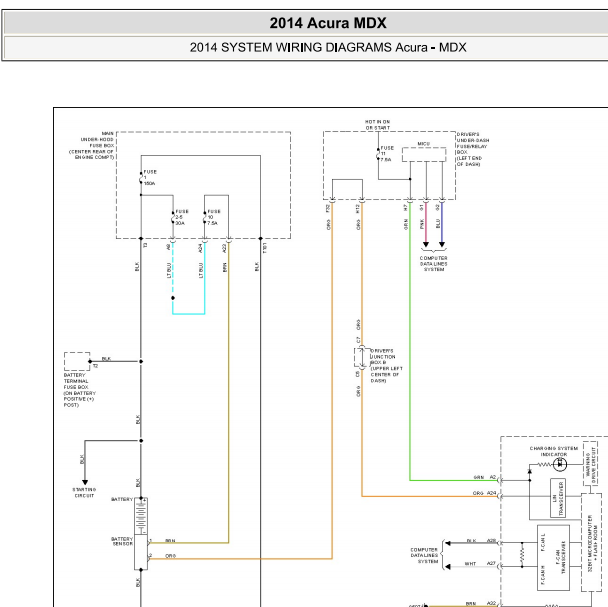
Task: Select the "STARTING CIRCUIT" label
Action: point(84,493)
